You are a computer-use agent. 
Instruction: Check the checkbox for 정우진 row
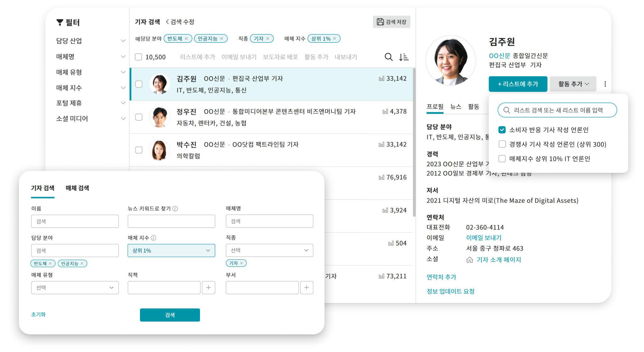coord(139,117)
